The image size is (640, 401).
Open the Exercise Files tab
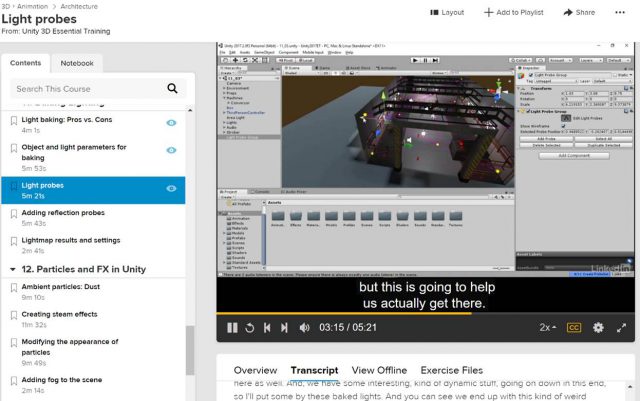coord(452,370)
